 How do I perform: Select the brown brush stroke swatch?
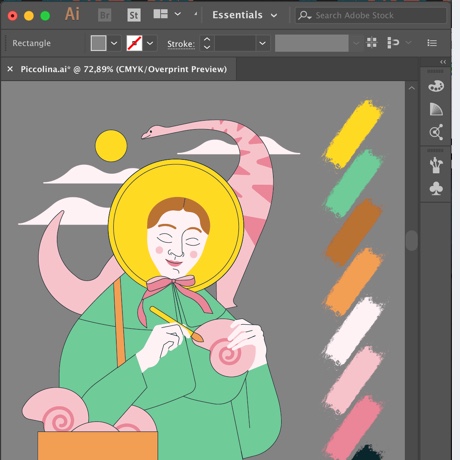(353, 232)
